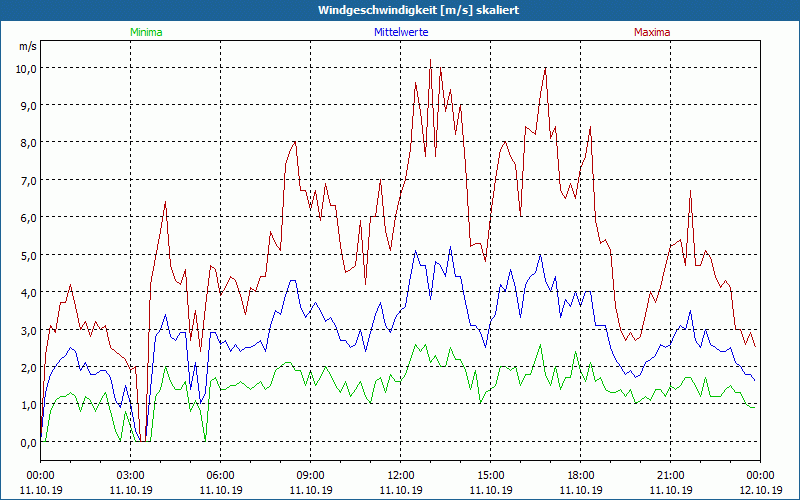This screenshot has width=800, height=500.
Task: Click the 8,0 y-axis label
Action: coord(29,143)
